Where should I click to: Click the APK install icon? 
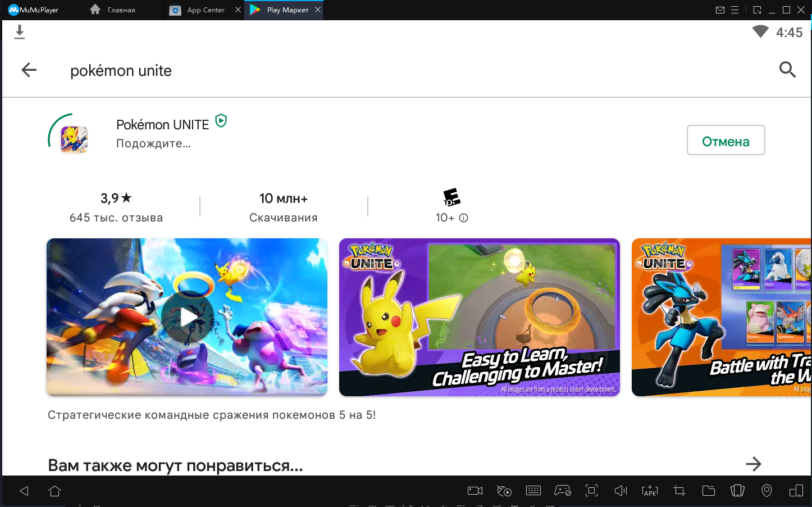(650, 491)
